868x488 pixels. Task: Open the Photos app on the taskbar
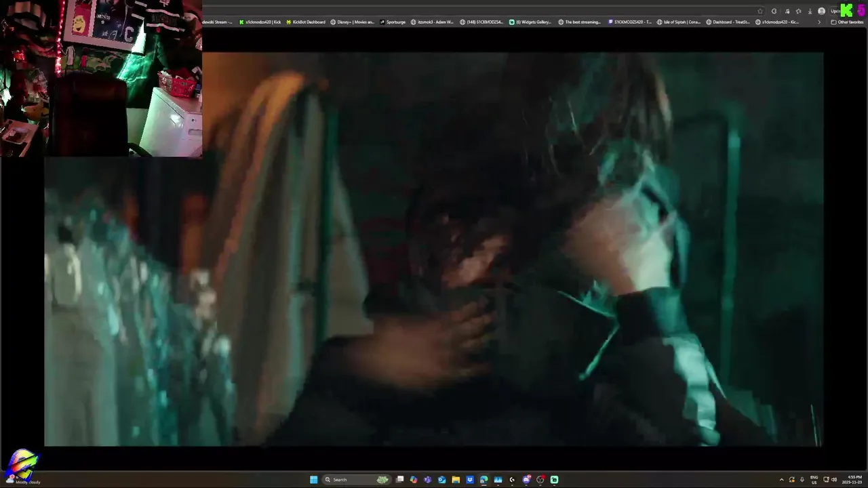[498, 480]
